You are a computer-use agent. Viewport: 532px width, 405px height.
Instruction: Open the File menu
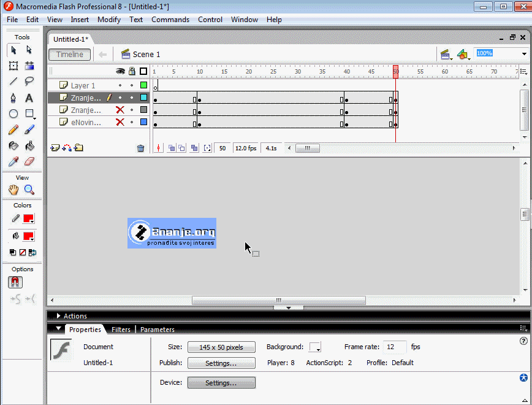pos(12,20)
